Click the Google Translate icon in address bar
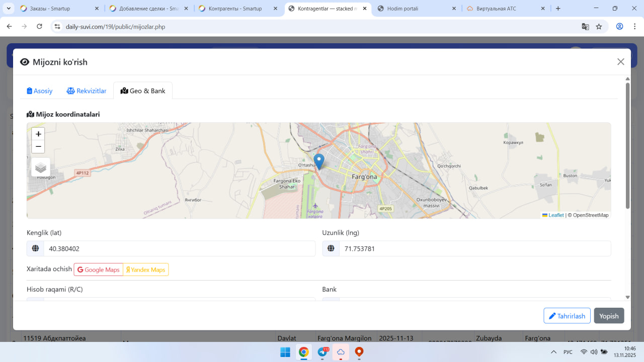The image size is (644, 362). [585, 27]
